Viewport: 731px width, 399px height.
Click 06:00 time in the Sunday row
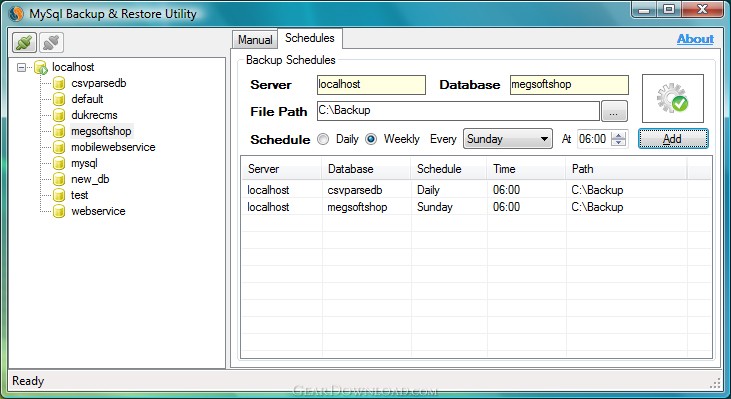click(x=506, y=207)
